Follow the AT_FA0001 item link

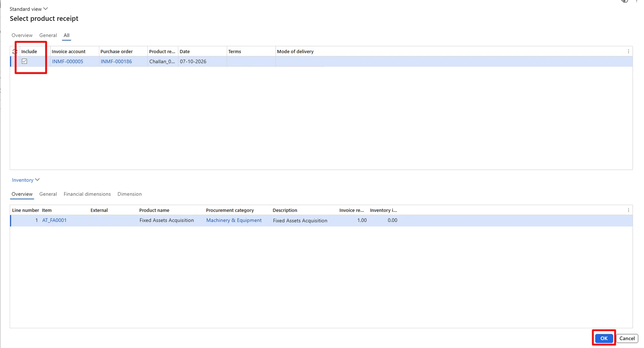pos(54,220)
